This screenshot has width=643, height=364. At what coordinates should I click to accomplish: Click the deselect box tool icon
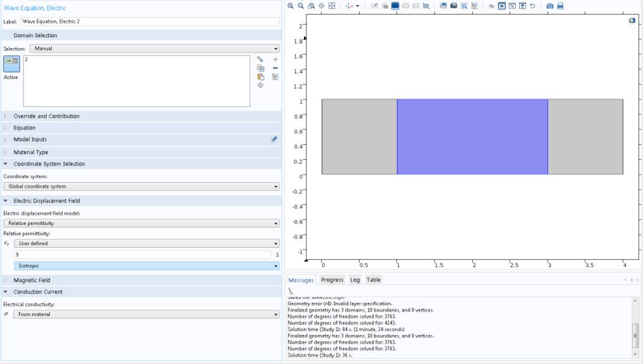[x=474, y=6]
